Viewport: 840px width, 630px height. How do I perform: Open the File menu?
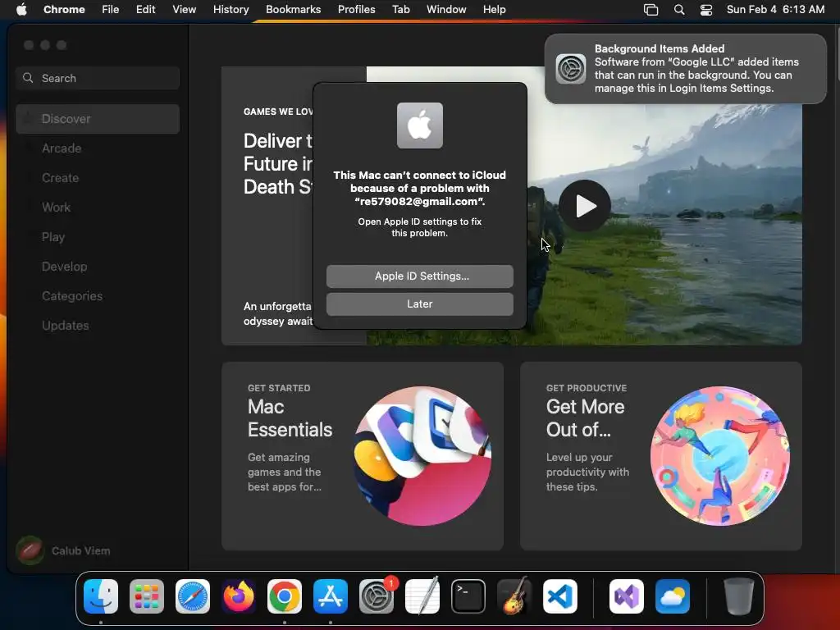[x=111, y=10]
